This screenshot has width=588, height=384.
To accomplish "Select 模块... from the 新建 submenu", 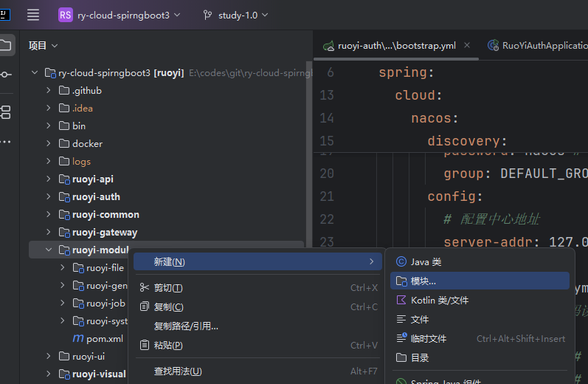I will [x=423, y=281].
